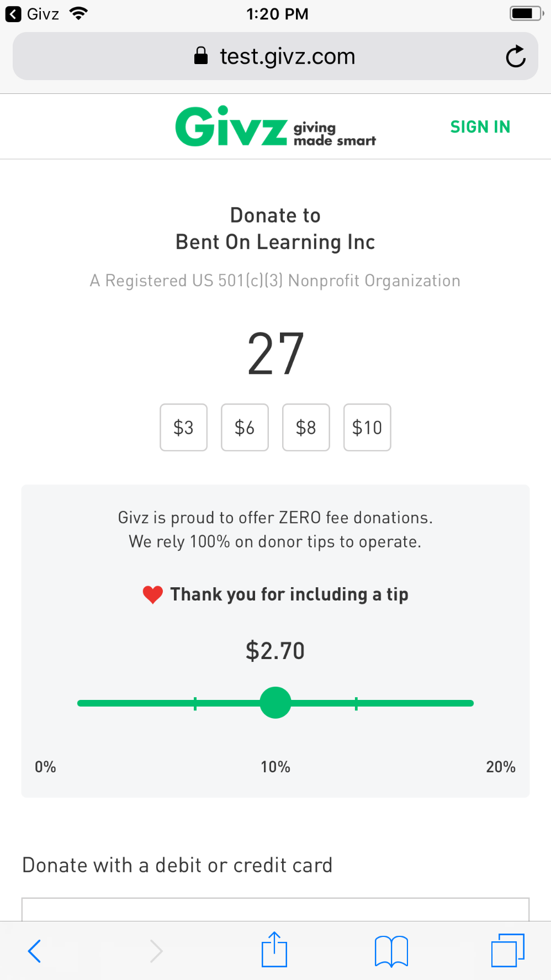Select the $3 amount button
This screenshot has height=980, width=551.
tap(184, 428)
